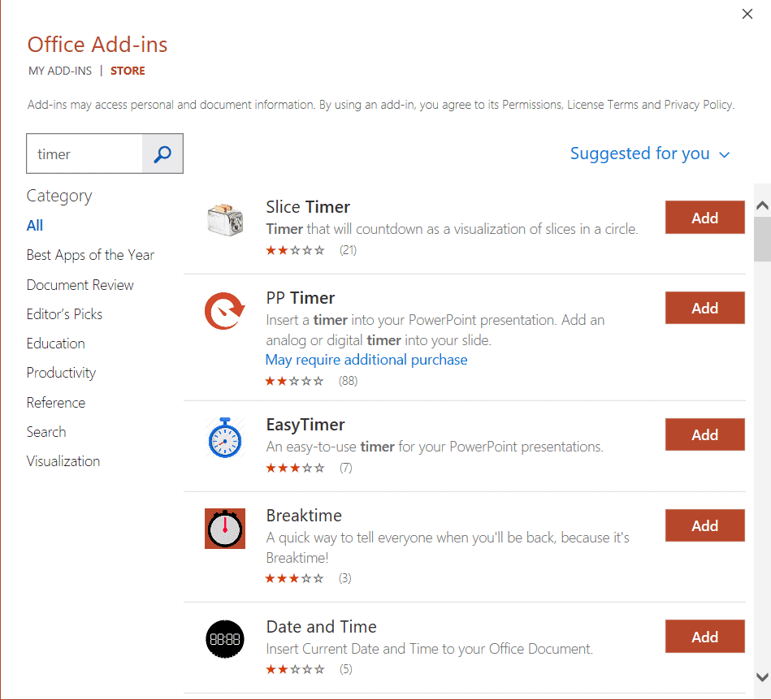Open the Slice Timer toaster icon
Viewport: 771px width, 700px height.
tap(225, 220)
